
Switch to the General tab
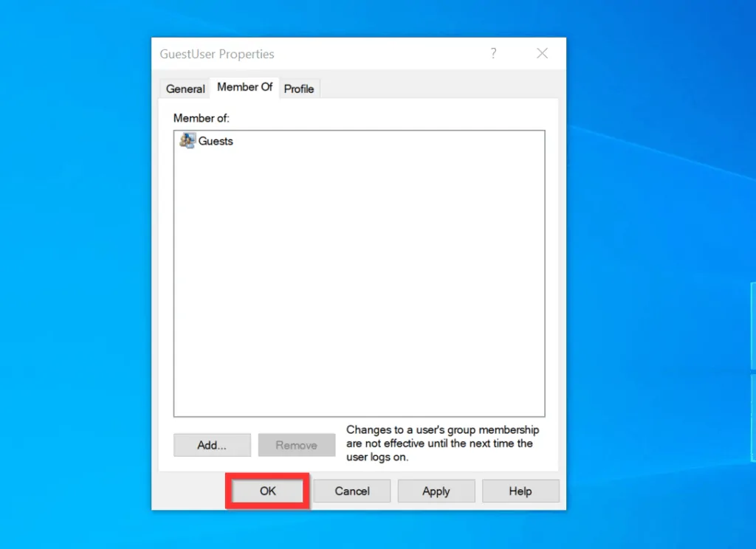click(x=185, y=89)
